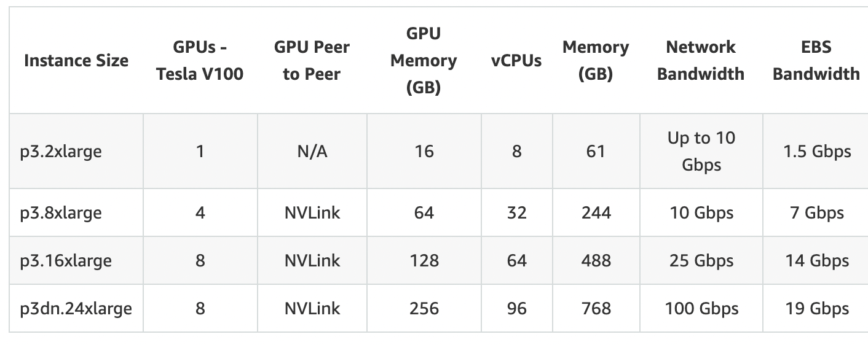Click the 768 memory cell
868x345 pixels.
[x=596, y=308]
